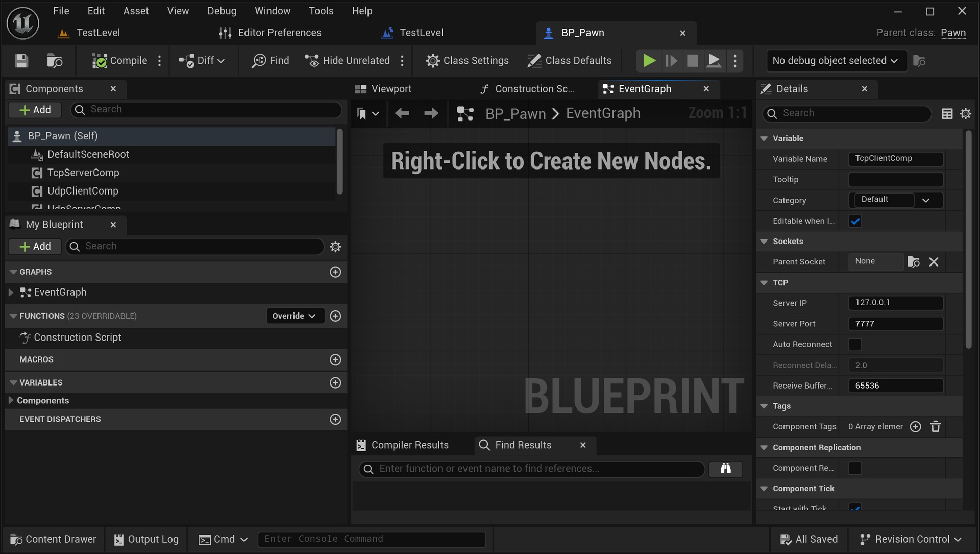The height and width of the screenshot is (554, 980).
Task: Add a new component
Action: [x=35, y=110]
